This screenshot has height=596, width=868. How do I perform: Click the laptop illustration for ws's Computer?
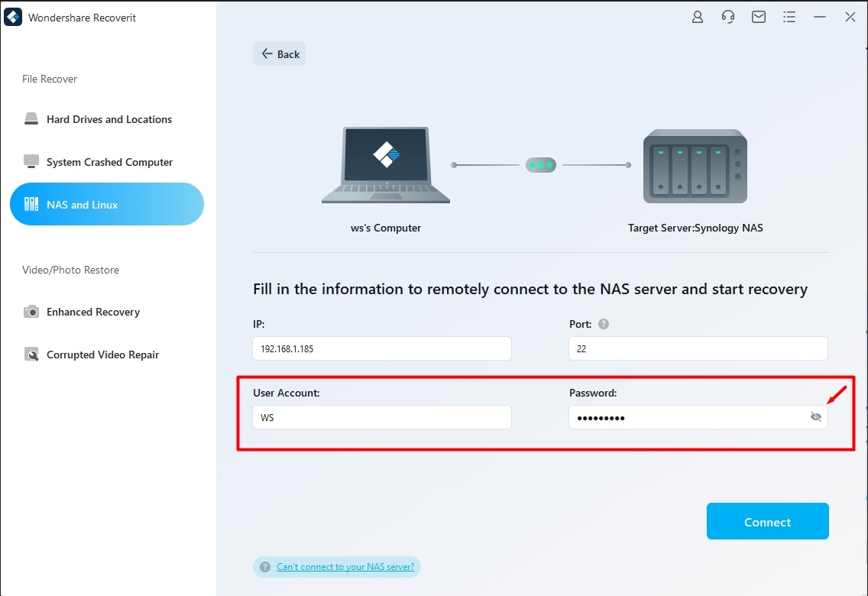pos(386,165)
